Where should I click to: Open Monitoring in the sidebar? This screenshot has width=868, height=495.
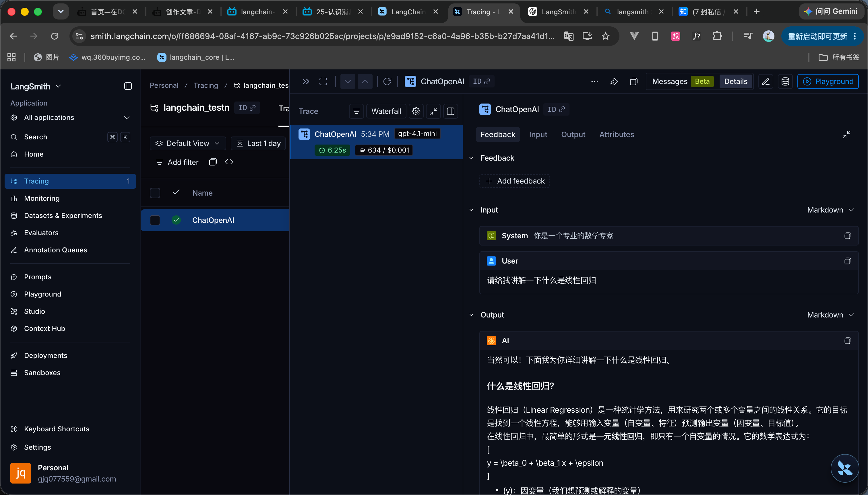70,198
